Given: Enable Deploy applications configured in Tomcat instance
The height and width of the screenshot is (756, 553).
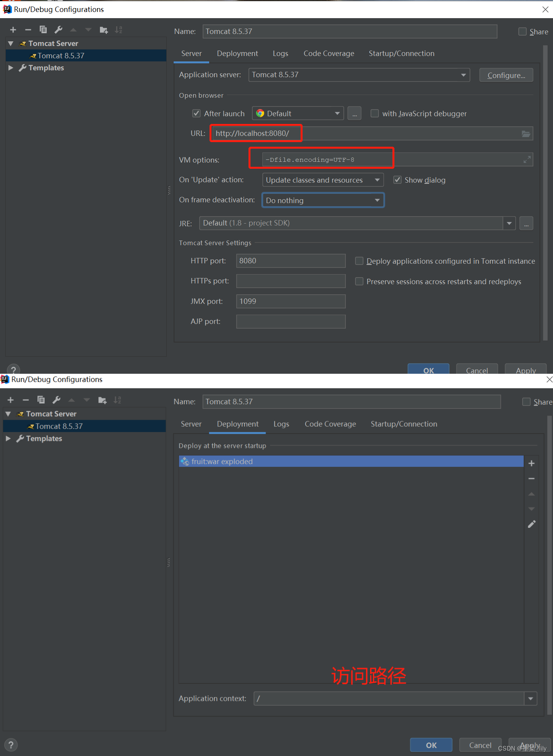Looking at the screenshot, I should click(359, 261).
